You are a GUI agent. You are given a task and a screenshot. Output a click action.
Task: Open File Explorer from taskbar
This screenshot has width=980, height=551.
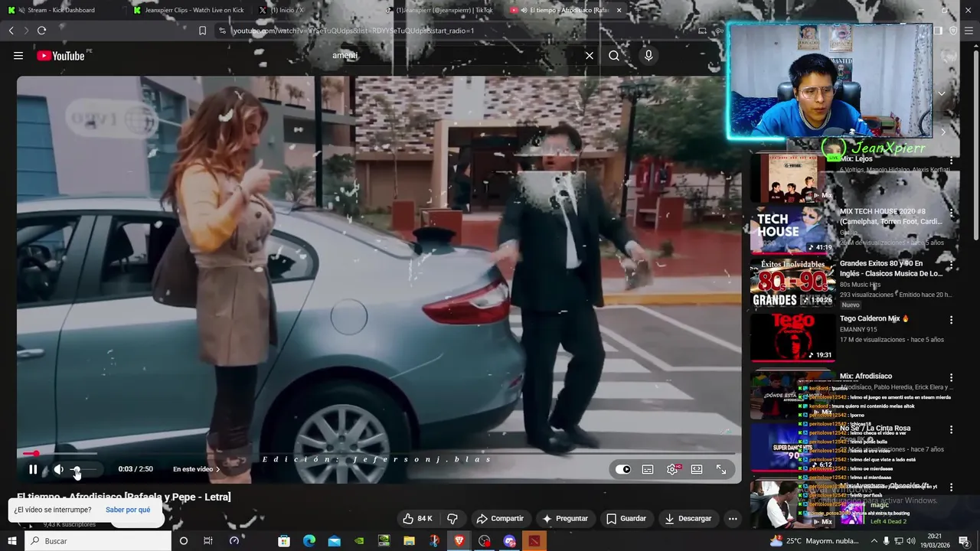[x=410, y=541]
